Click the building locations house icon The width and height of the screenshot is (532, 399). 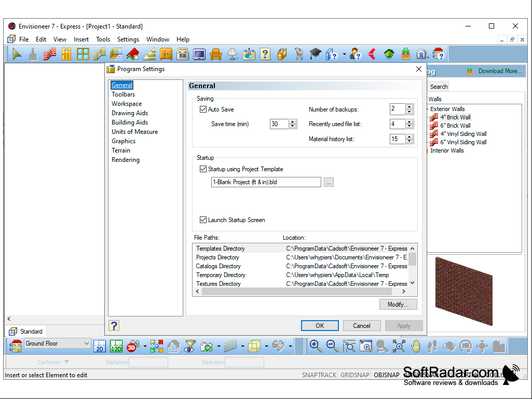pyautogui.click(x=16, y=346)
